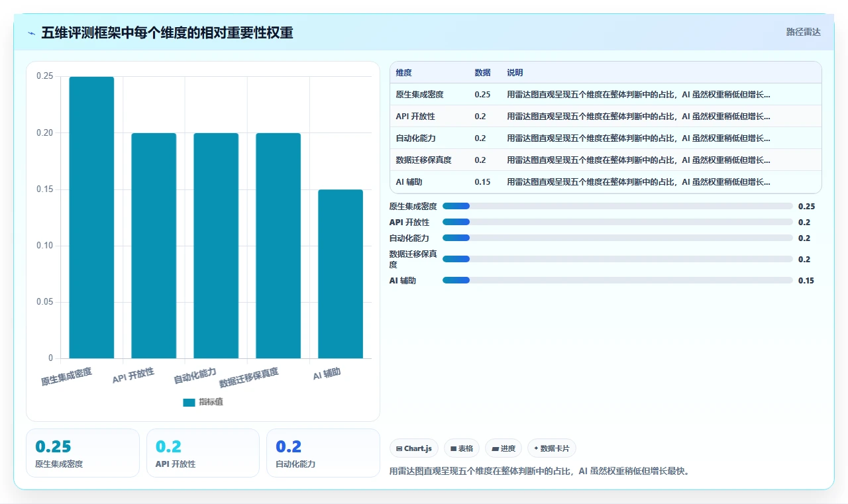Select the 数据迁移保真度 table row name

pyautogui.click(x=424, y=160)
